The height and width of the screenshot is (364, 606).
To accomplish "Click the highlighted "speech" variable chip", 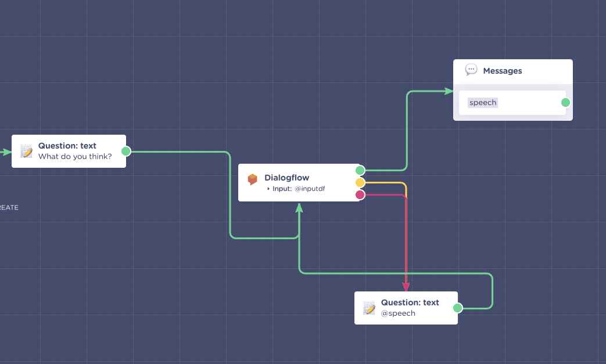I will pos(483,102).
